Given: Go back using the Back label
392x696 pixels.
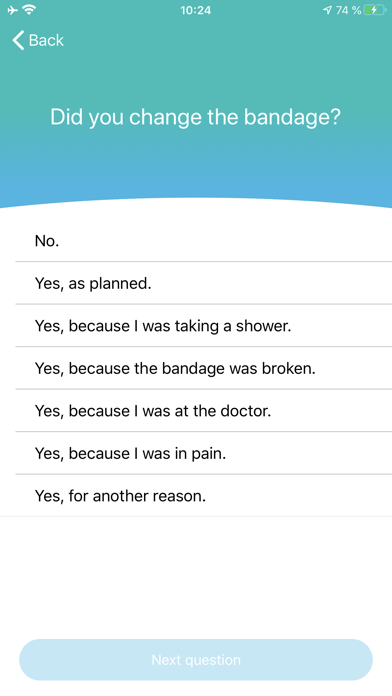Looking at the screenshot, I should pyautogui.click(x=46, y=40).
